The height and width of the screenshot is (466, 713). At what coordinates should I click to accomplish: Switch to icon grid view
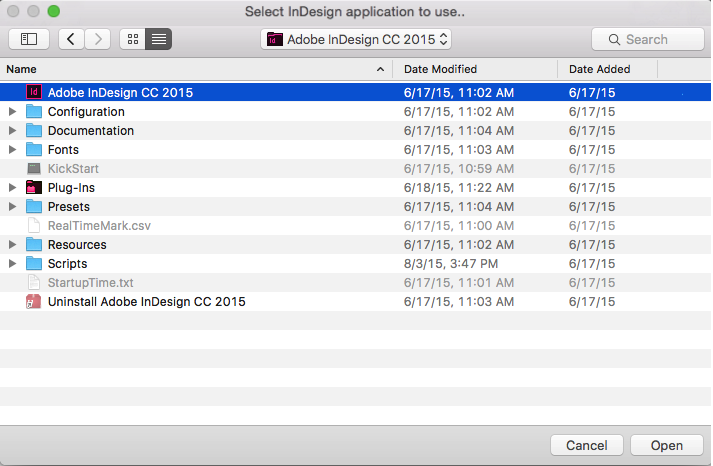[x=133, y=39]
